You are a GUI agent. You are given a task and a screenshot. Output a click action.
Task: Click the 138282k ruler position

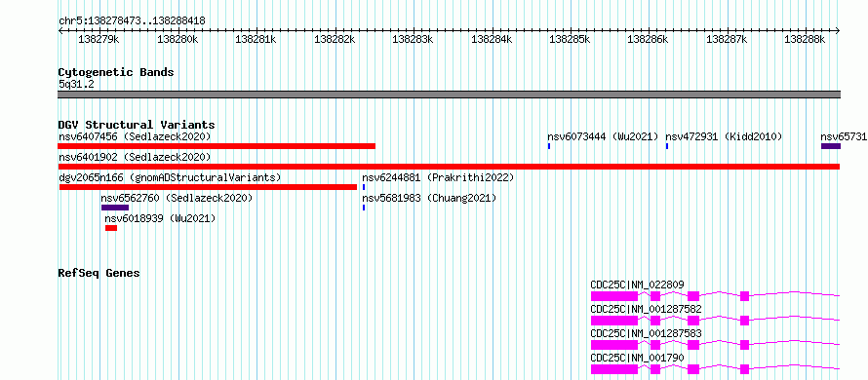335,39
